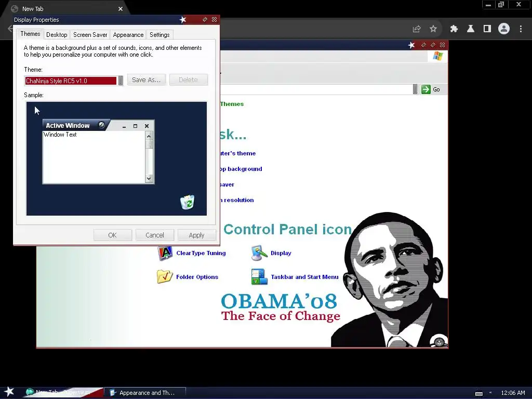The image size is (532, 399).
Task: Click the green Go arrow icon
Action: point(426,89)
